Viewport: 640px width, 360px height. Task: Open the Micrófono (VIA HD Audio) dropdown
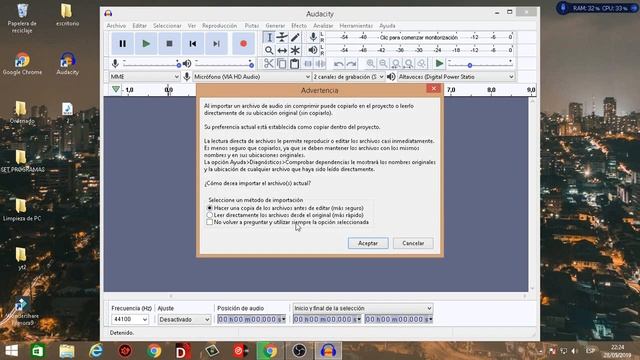[x=252, y=77]
